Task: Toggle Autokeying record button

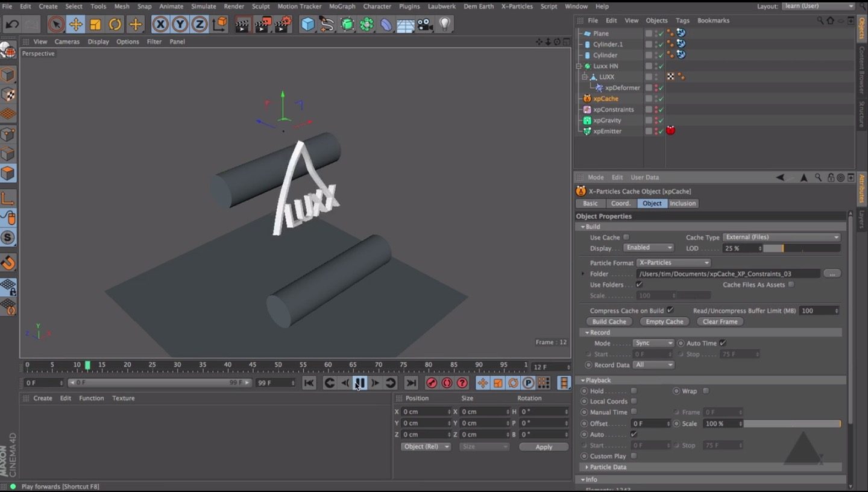Action: point(447,383)
